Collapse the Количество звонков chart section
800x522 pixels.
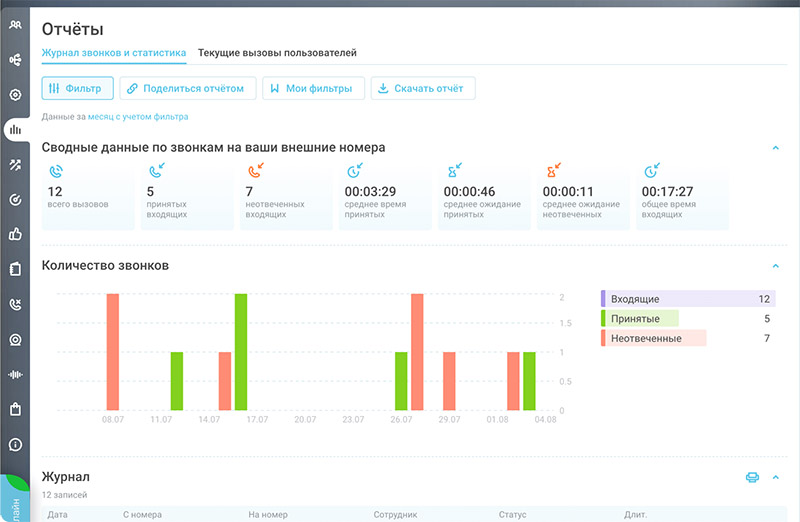(x=775, y=266)
